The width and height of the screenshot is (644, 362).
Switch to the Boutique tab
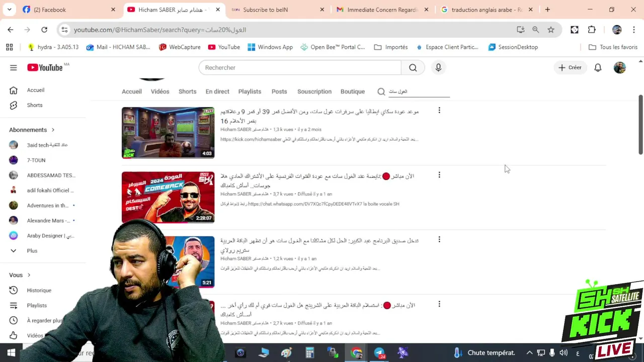point(353,92)
